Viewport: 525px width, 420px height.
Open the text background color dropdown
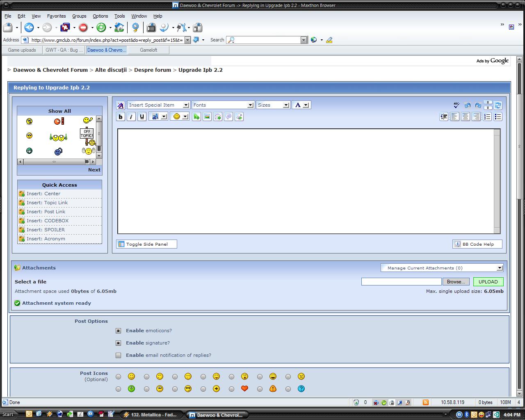[158, 117]
